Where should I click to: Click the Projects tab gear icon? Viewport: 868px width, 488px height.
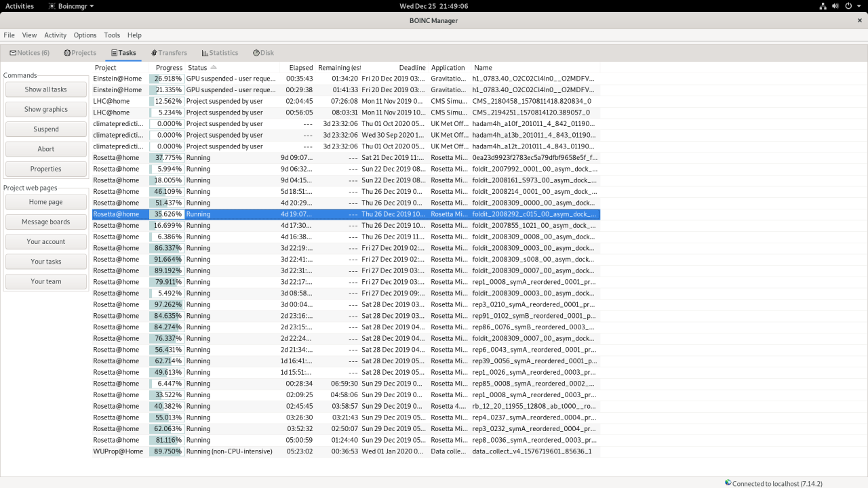(x=67, y=53)
